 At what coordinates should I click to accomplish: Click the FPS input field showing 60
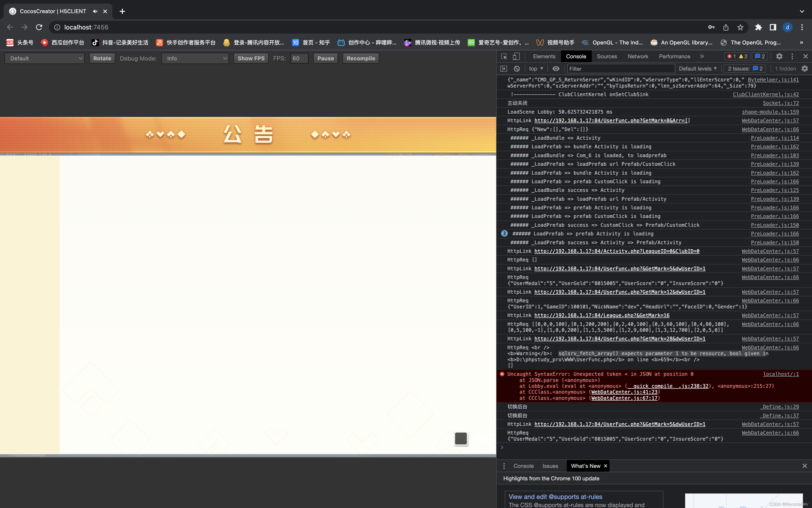[299, 59]
